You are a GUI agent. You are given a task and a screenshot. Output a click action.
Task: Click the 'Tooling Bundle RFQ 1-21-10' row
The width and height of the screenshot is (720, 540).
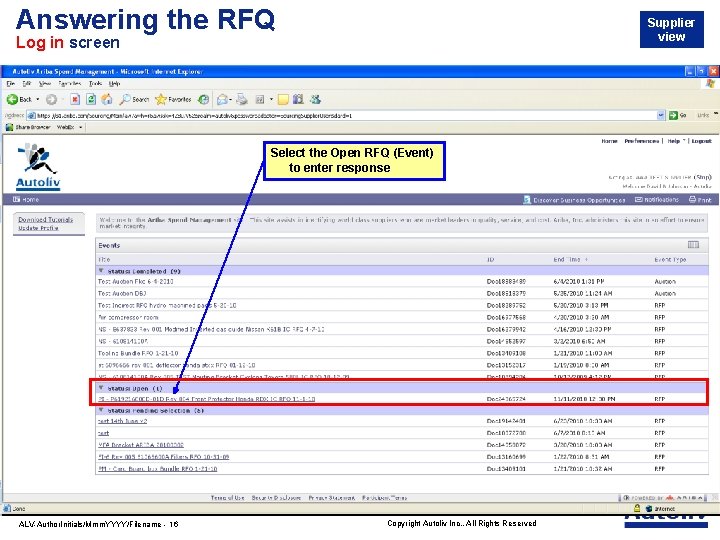pyautogui.click(x=402, y=353)
